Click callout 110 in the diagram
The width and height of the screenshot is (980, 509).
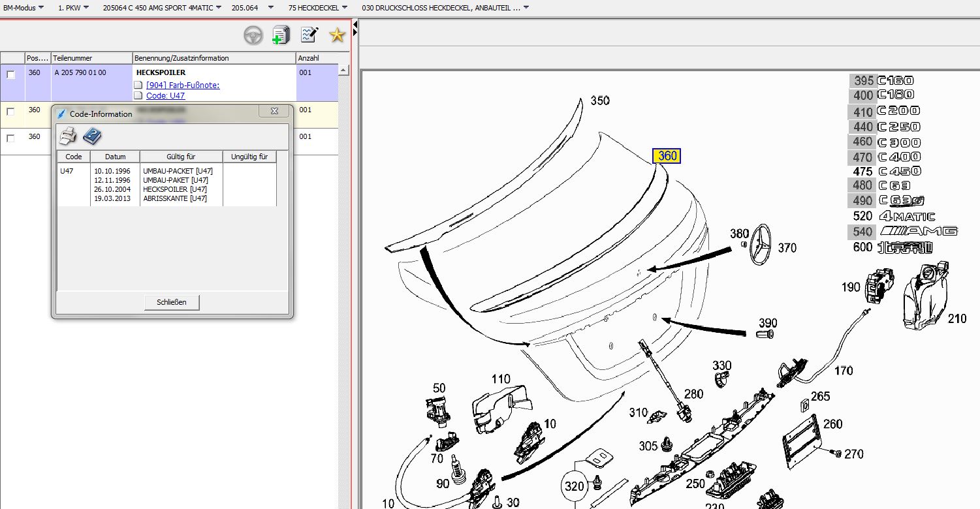[501, 378]
